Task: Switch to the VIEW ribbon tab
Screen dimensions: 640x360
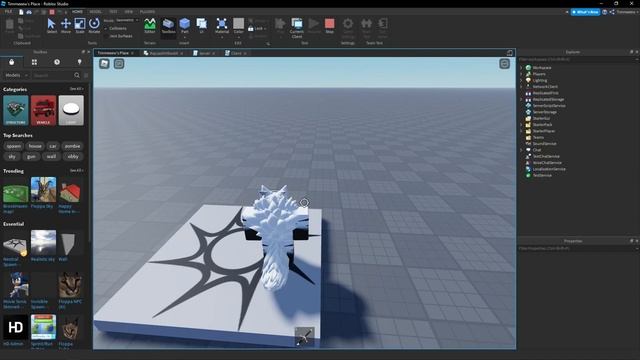Action: tap(129, 12)
